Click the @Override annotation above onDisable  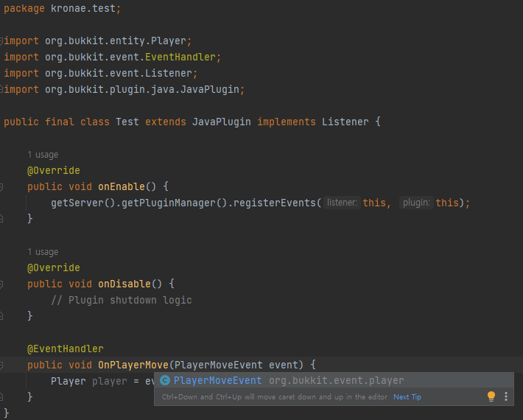(x=54, y=268)
